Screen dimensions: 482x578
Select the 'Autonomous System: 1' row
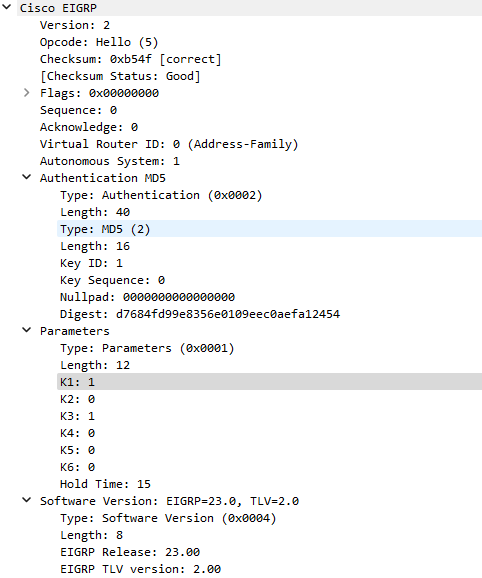110,161
